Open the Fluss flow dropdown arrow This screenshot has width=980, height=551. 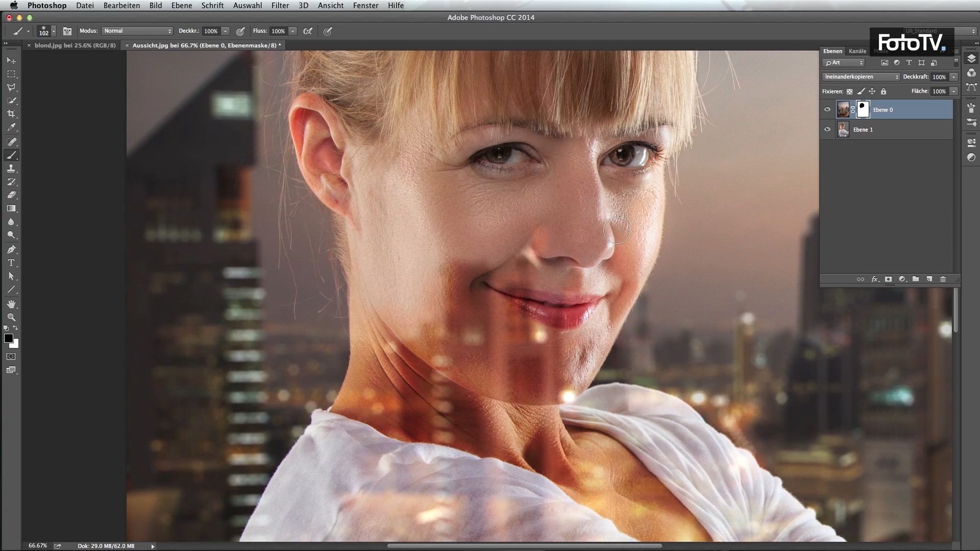click(293, 31)
